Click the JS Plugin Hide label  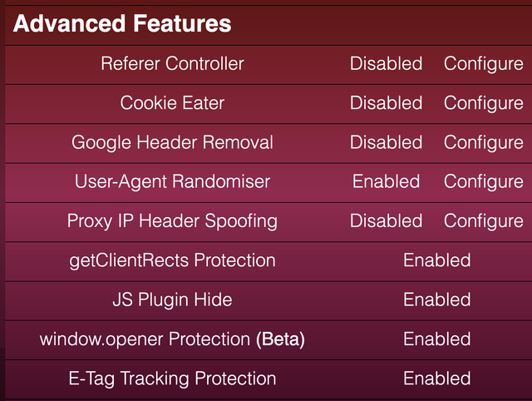pyautogui.click(x=172, y=300)
